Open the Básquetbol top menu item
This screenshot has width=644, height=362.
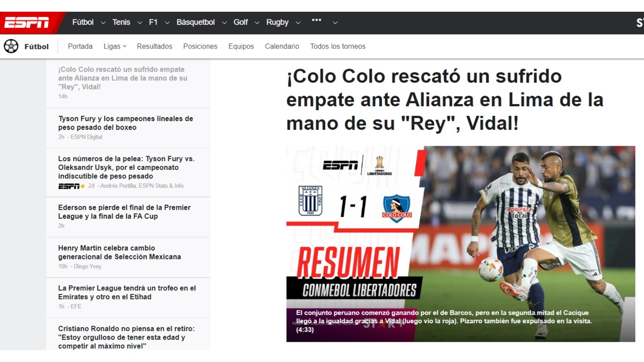pos(196,22)
